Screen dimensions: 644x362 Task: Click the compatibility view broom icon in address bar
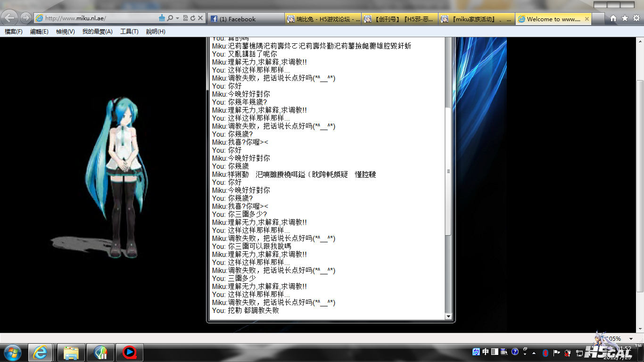163,18
